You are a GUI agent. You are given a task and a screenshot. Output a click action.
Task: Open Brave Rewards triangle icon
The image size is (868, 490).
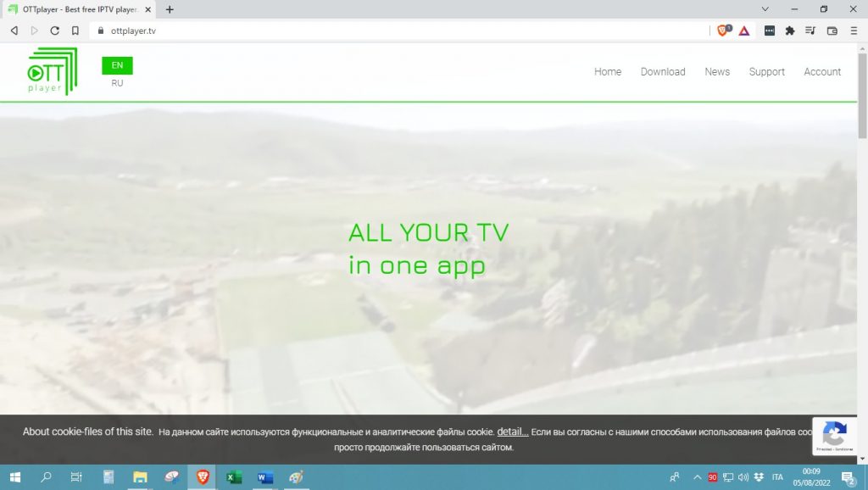tap(743, 31)
